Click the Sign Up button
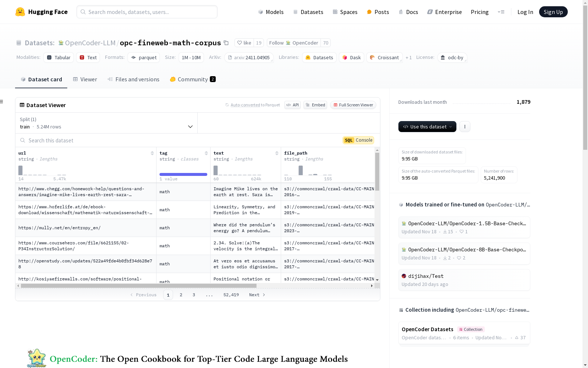 pos(553,12)
